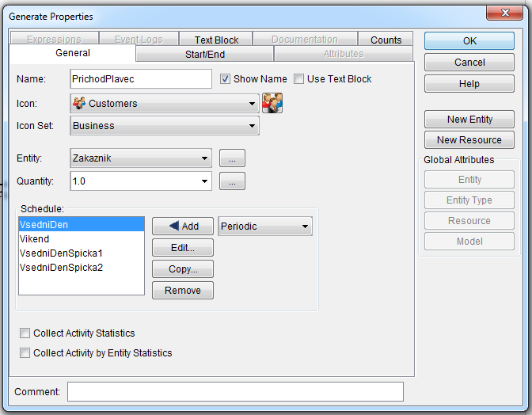This screenshot has width=532, height=415.
Task: Click the browse button next to Quantity
Action: (232, 182)
